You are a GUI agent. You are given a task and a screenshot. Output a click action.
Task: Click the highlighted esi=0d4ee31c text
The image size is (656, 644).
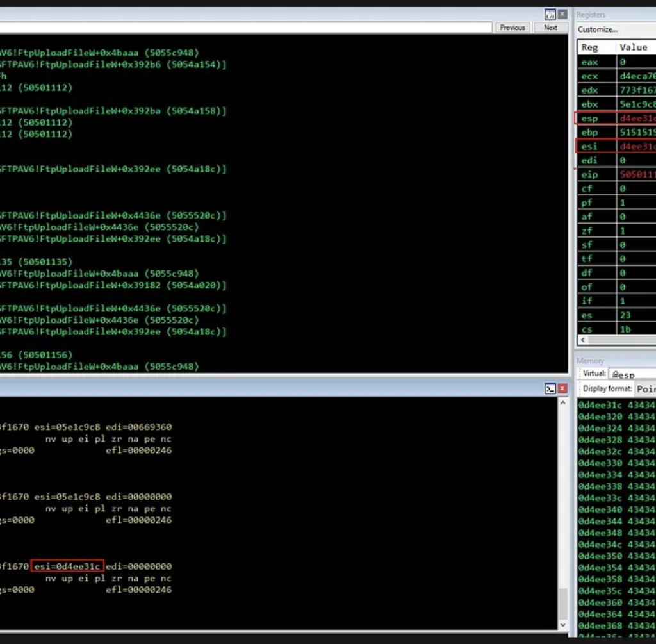(x=67, y=566)
